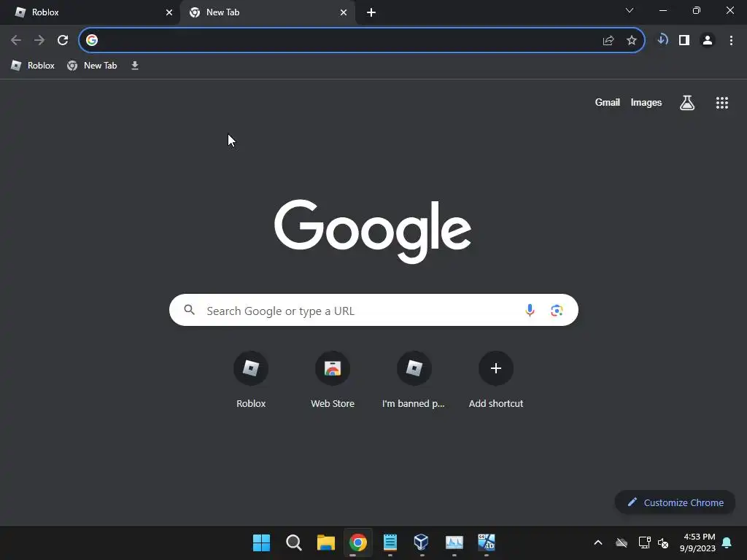Open Windows taskbar search
The width and height of the screenshot is (747, 560).
[293, 542]
